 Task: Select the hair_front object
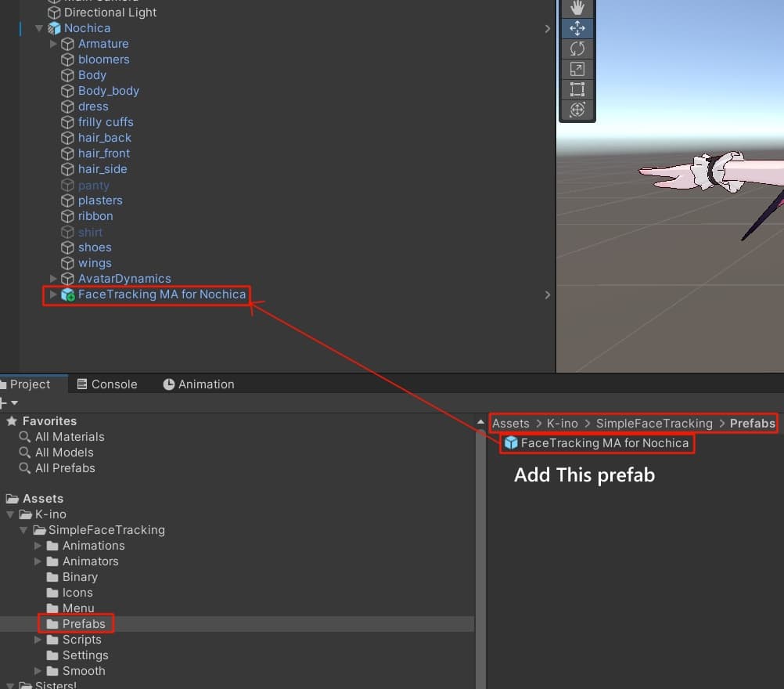104,153
